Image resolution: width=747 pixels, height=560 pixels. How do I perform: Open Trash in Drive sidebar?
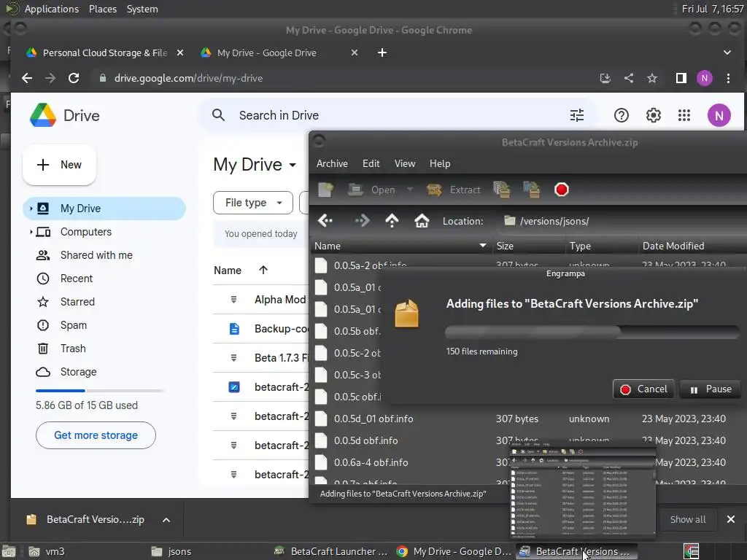[x=73, y=349]
